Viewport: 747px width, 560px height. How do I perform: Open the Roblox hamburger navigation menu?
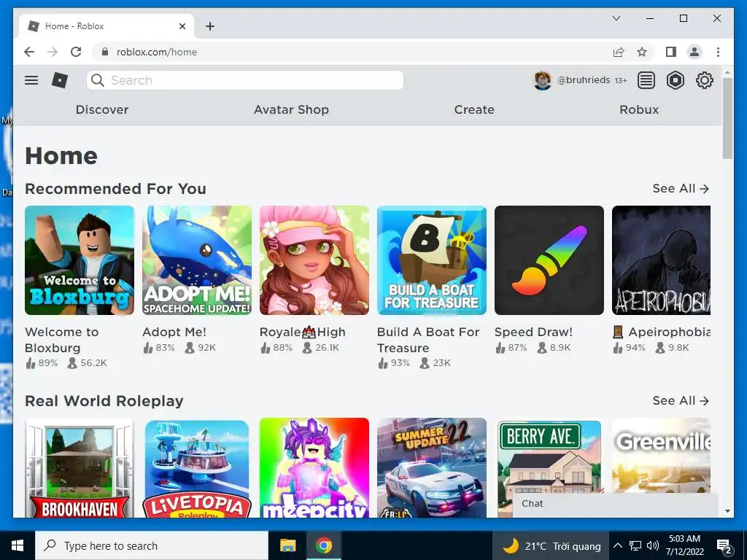coord(31,80)
